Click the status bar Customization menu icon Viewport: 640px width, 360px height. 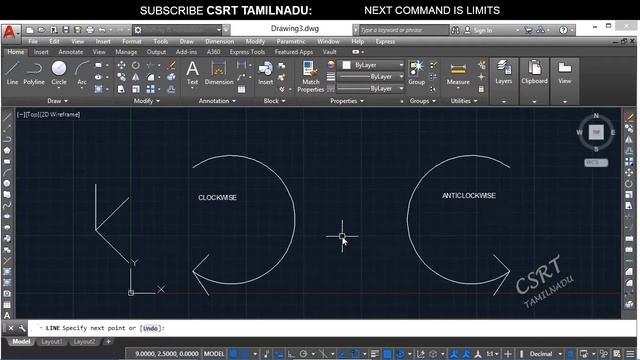(x=630, y=354)
